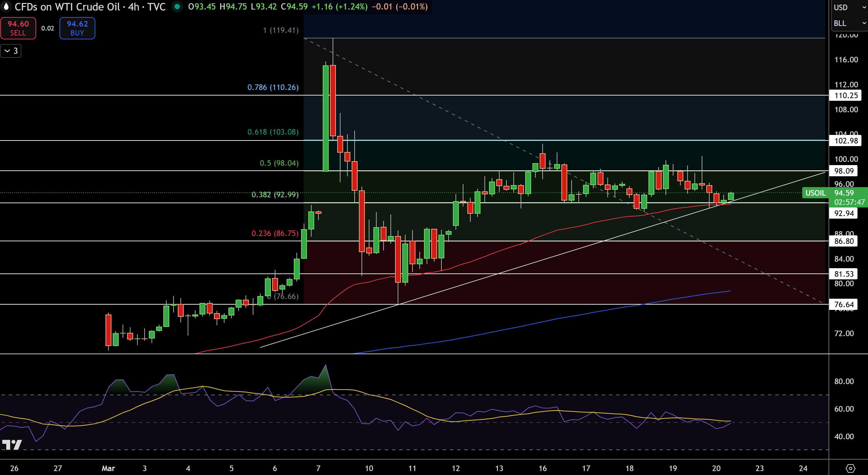Click the WTI Crude Oil droplet symbol icon
The height and width of the screenshot is (475, 868).
coord(6,6)
